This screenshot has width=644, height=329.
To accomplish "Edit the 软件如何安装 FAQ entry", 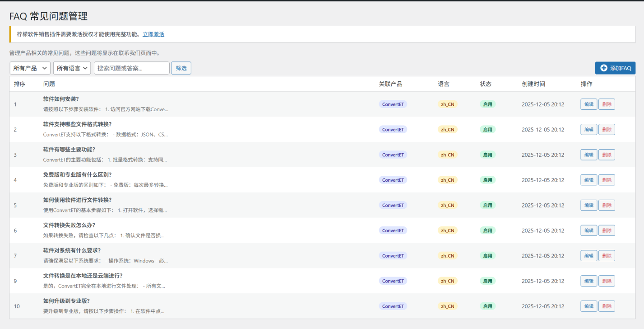I will (x=588, y=104).
